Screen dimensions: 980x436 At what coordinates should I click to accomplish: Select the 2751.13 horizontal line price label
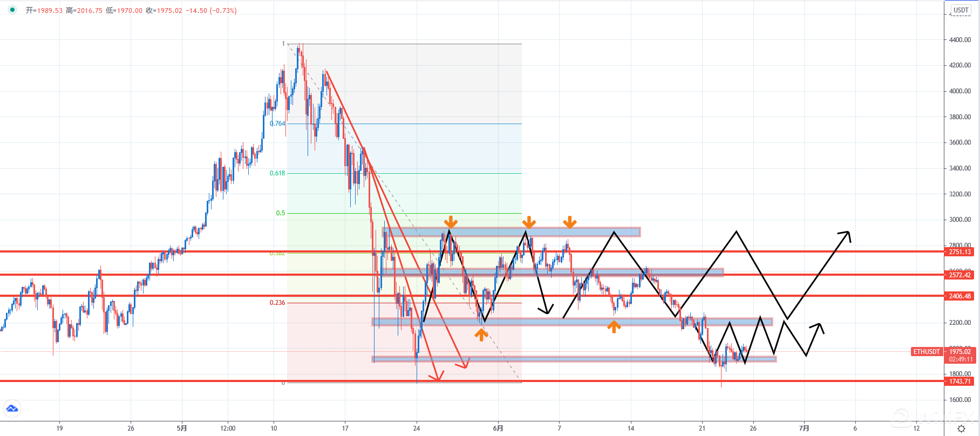point(960,252)
